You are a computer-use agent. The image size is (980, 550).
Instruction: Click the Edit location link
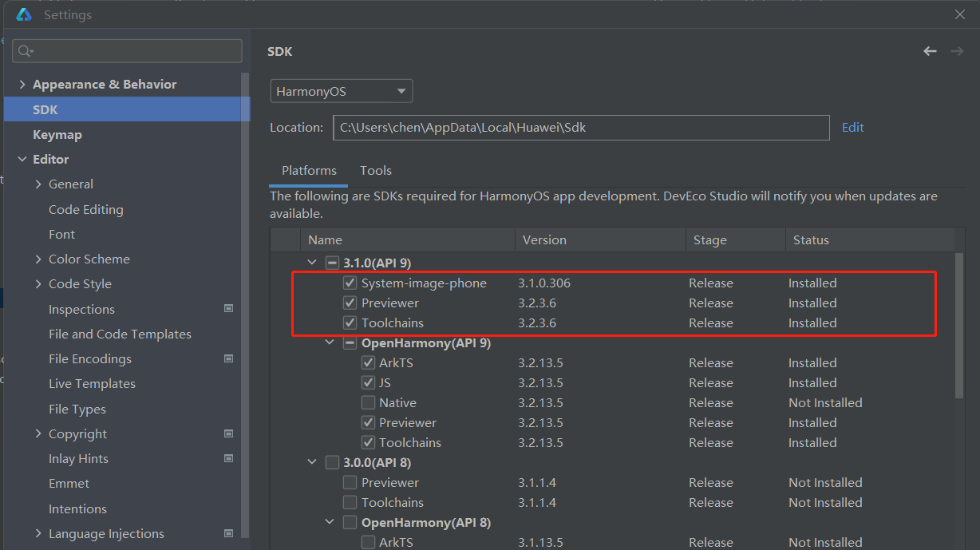coord(853,128)
